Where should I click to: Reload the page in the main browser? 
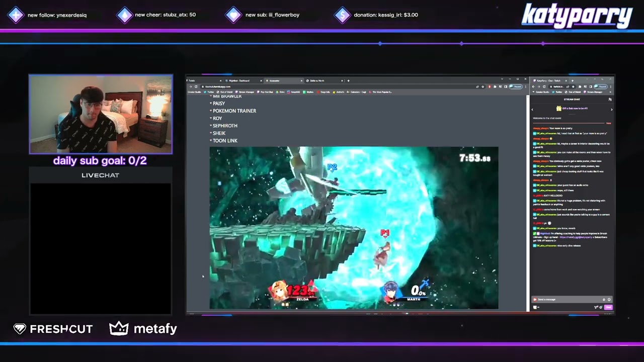196,86
